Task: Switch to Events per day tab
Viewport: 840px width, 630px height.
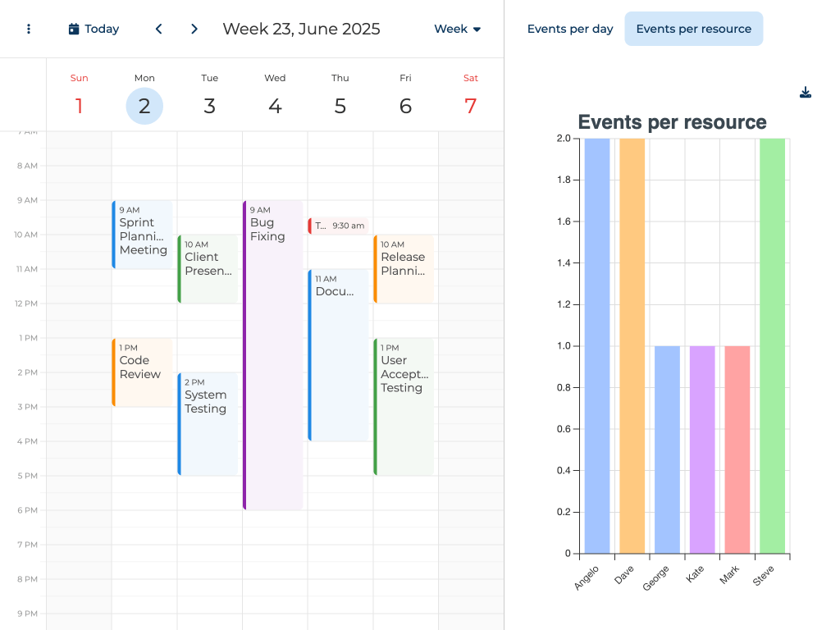Action: [x=570, y=29]
